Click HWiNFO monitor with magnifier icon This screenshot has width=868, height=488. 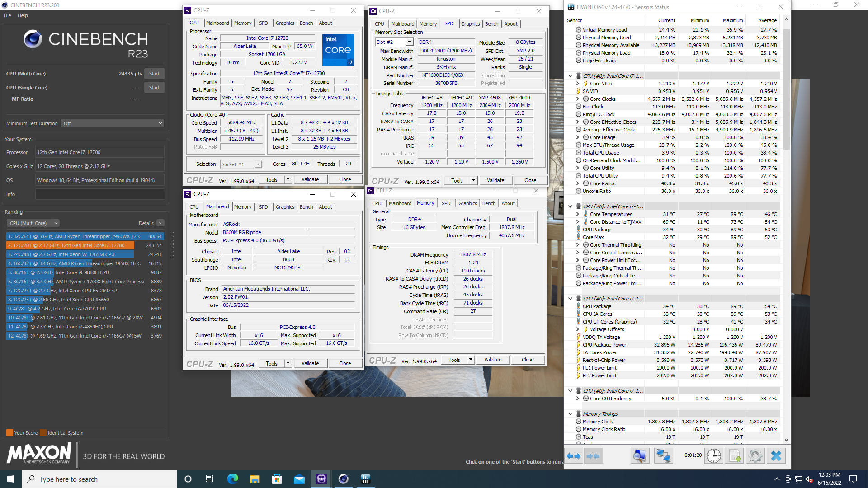(x=640, y=456)
